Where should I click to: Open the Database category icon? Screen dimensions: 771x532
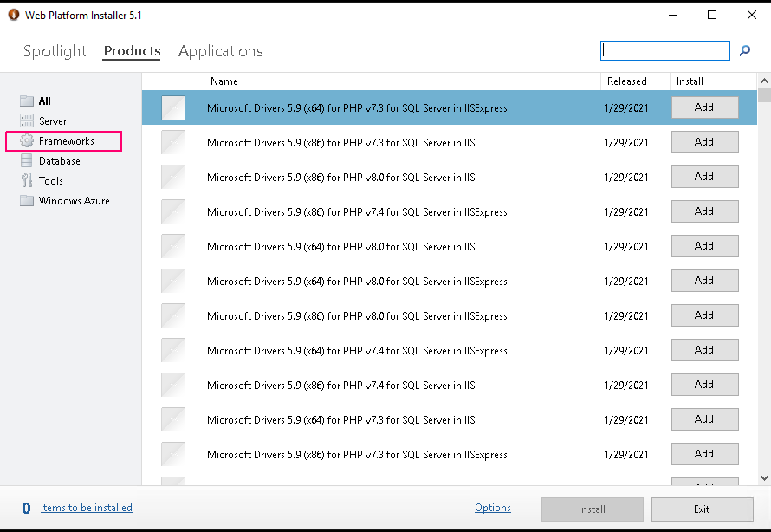point(27,161)
